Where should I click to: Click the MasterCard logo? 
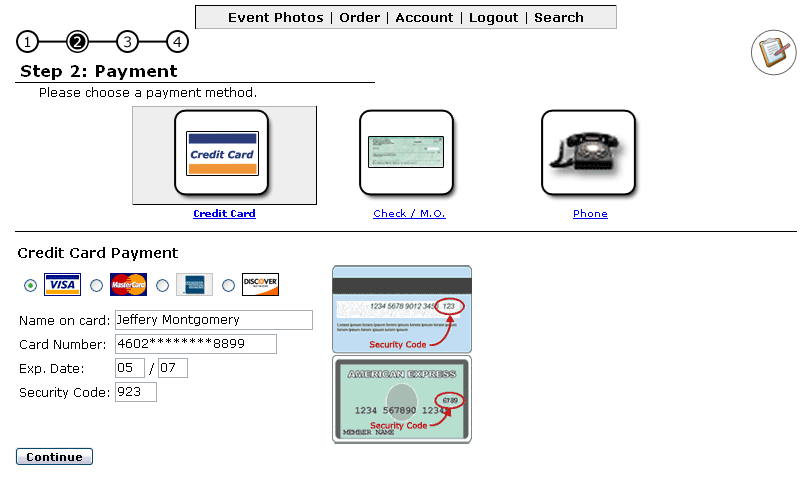click(128, 285)
